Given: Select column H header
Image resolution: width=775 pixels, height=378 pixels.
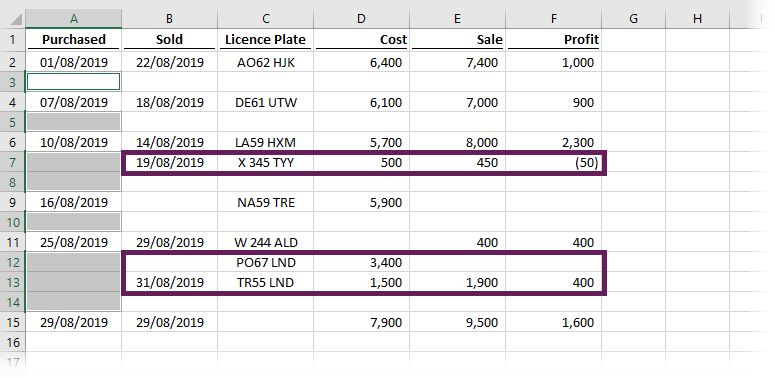Looking at the screenshot, I should click(x=697, y=19).
